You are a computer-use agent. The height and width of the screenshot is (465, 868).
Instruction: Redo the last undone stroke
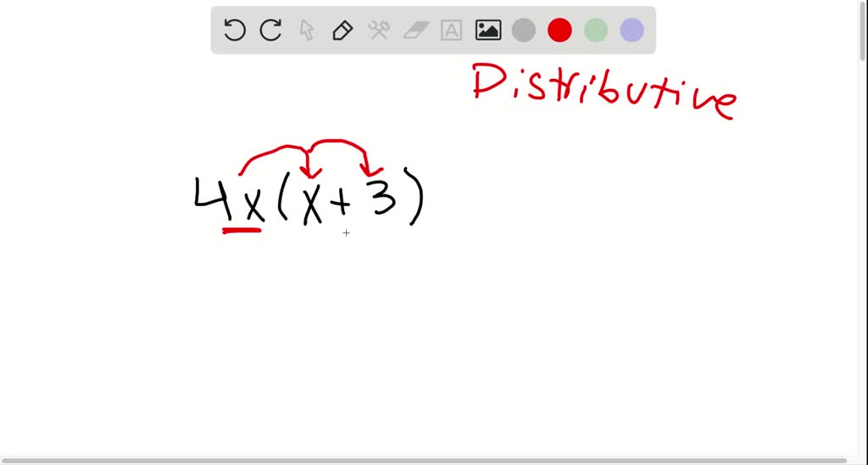(270, 30)
